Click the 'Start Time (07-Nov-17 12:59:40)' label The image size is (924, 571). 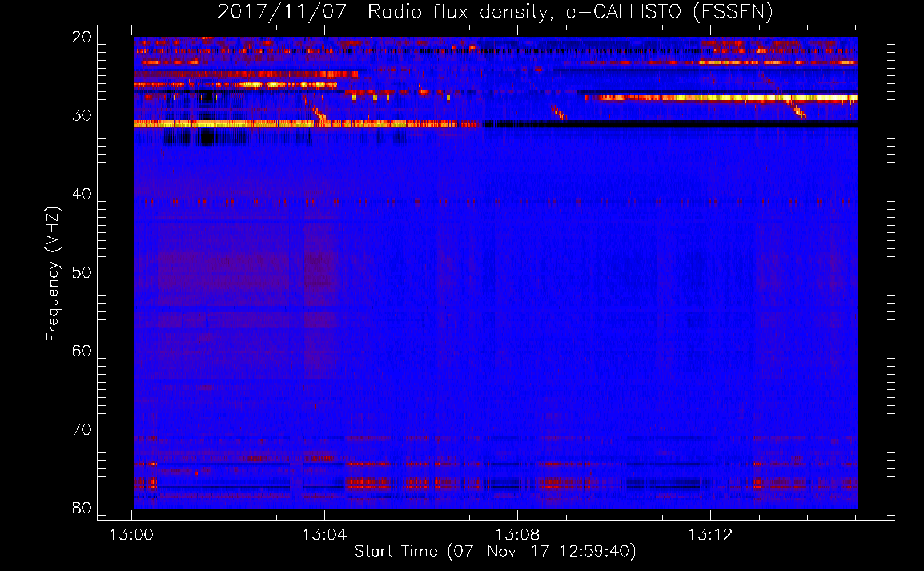tap(495, 552)
